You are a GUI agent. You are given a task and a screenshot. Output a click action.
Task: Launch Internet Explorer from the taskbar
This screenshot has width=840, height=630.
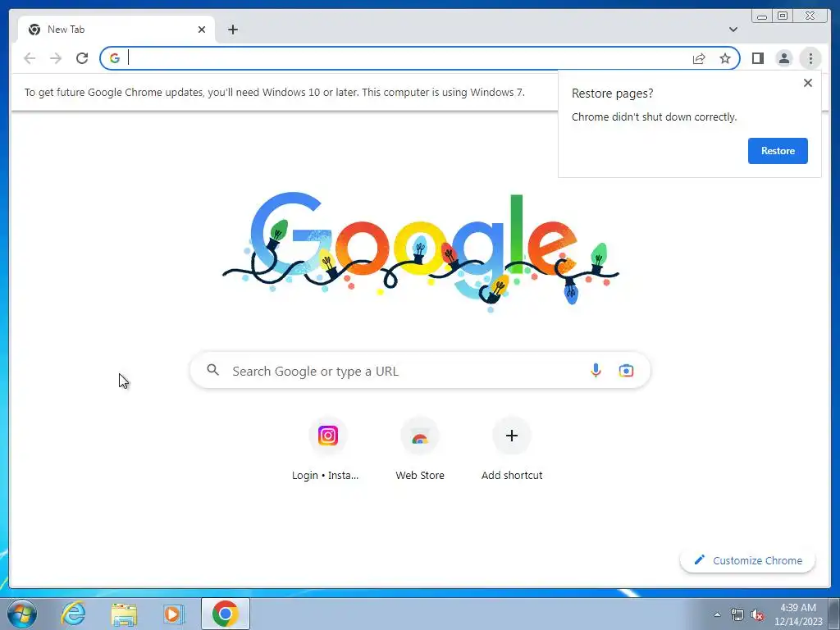(x=73, y=614)
